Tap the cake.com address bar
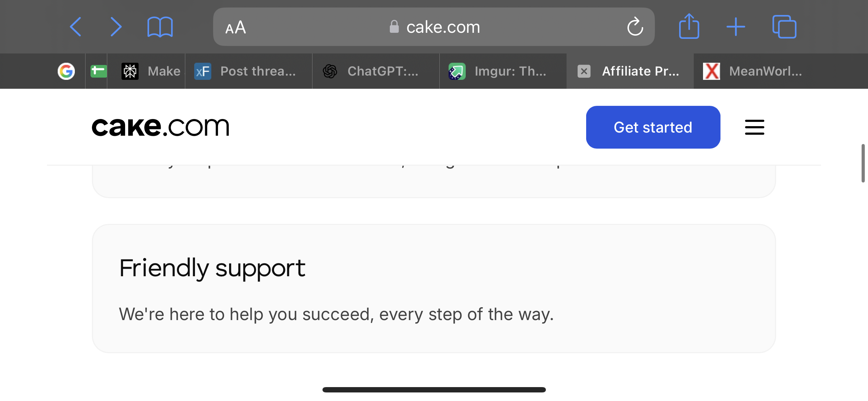868x401 pixels. click(434, 27)
